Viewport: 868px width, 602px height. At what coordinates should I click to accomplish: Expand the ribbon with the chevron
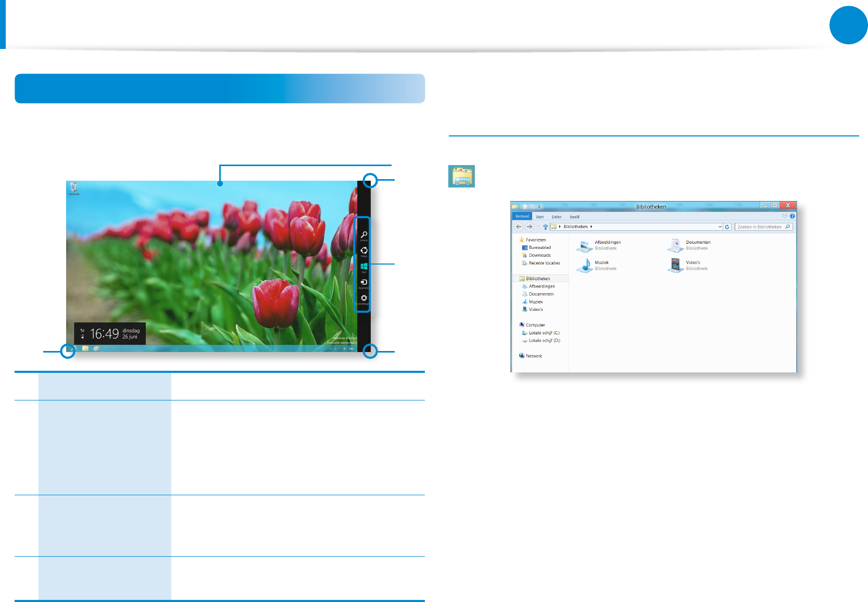click(785, 216)
